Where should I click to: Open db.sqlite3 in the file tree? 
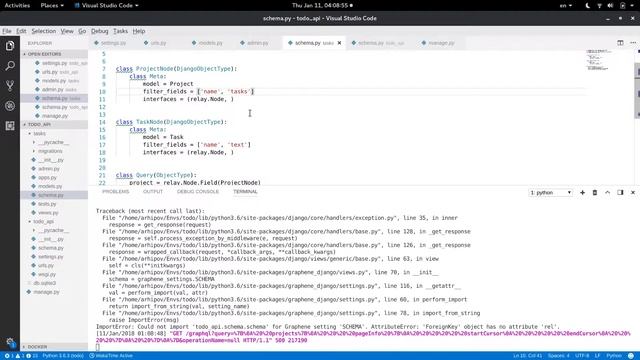click(44, 283)
